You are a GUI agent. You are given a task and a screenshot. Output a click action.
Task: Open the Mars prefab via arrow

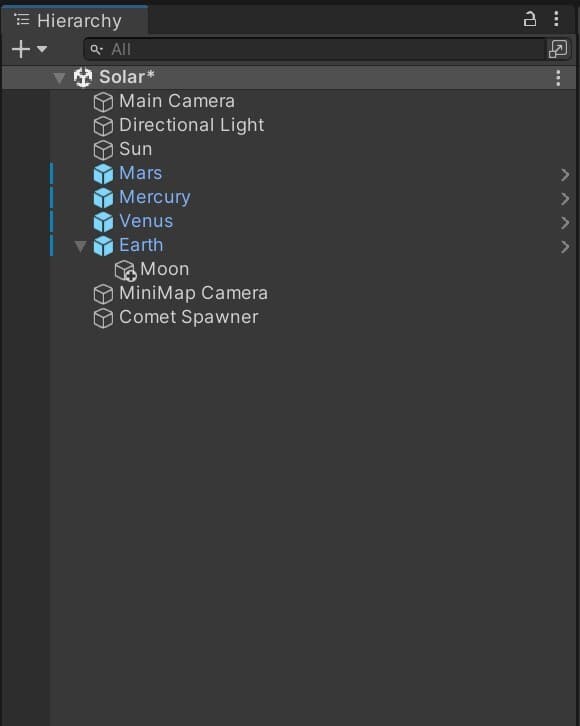click(x=565, y=175)
